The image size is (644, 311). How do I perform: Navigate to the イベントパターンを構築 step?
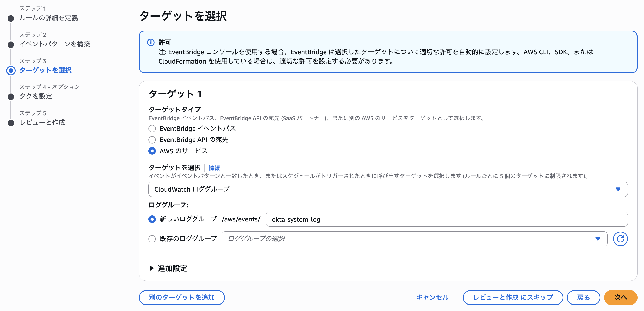click(55, 44)
